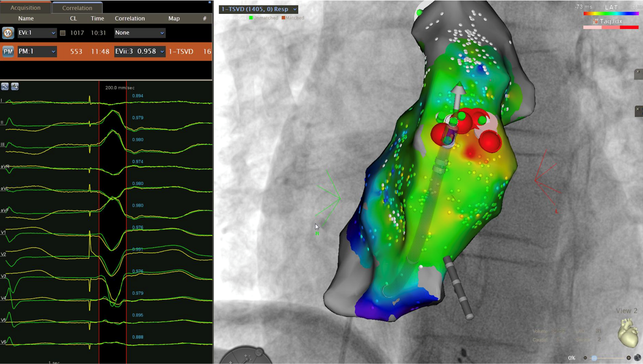Click the V2 lead label
This screenshot has width=643, height=364.
pos(3,254)
